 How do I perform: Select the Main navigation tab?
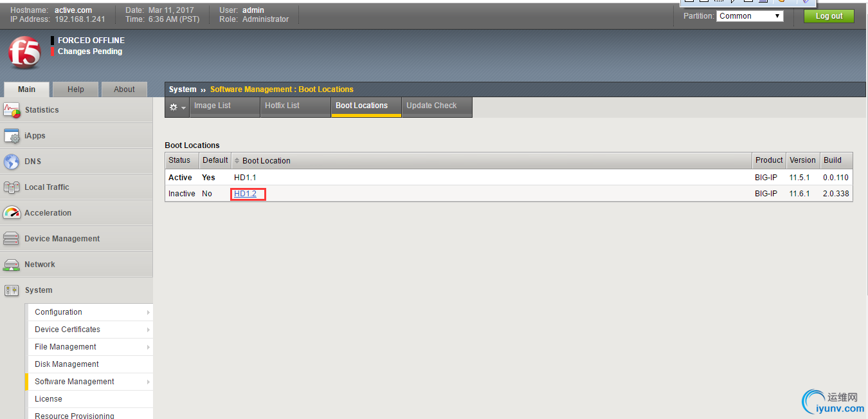click(26, 89)
